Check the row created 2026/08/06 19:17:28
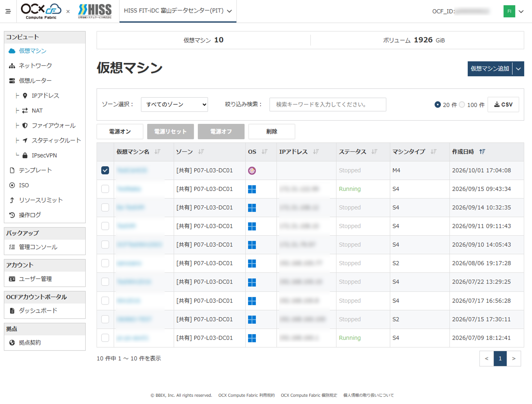Screen dimensions: 532x404 pyautogui.click(x=105, y=263)
